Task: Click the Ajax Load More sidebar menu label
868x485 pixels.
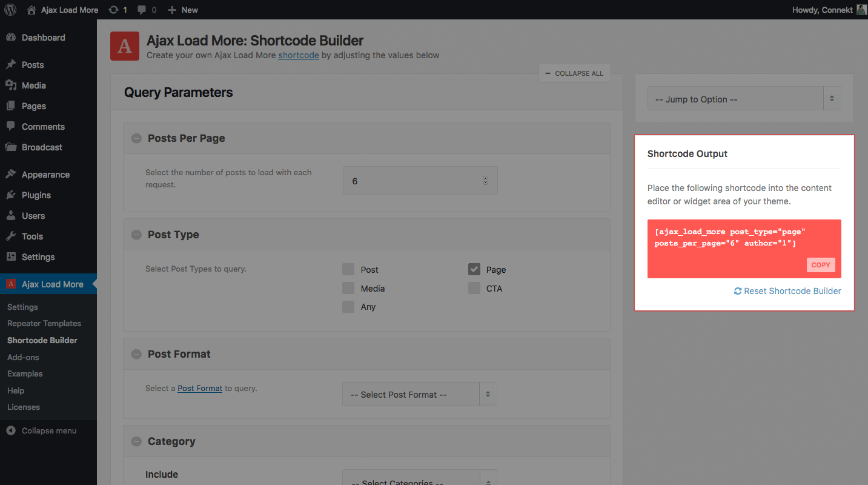Action: click(53, 284)
